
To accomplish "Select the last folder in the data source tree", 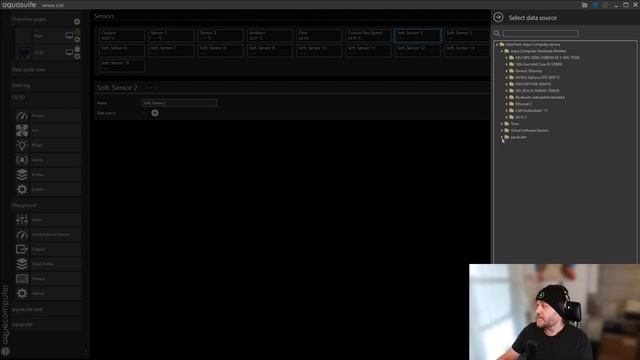I will click(x=518, y=137).
